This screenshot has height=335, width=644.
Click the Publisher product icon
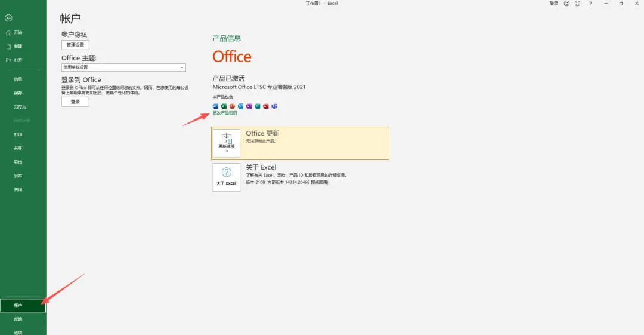coord(258,106)
